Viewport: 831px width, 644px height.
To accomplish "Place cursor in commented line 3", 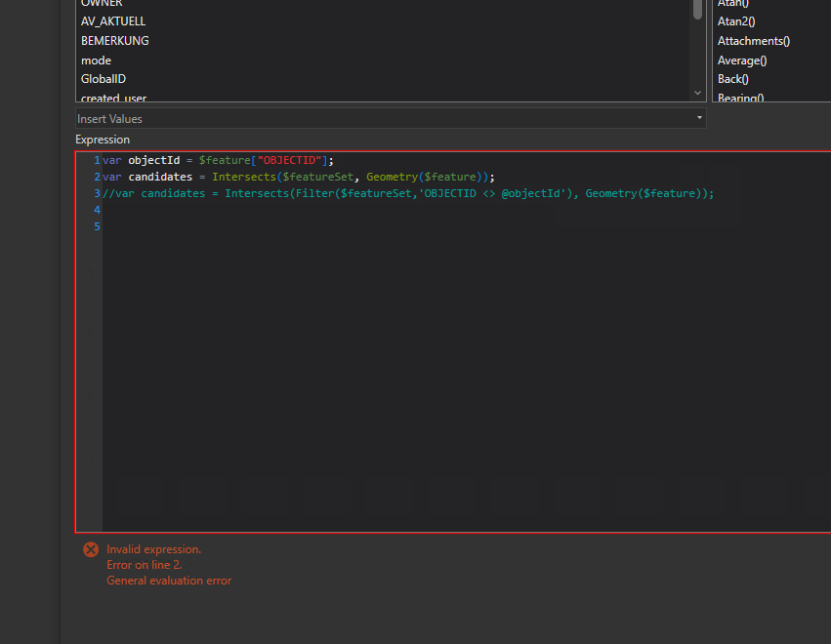I will tap(408, 193).
